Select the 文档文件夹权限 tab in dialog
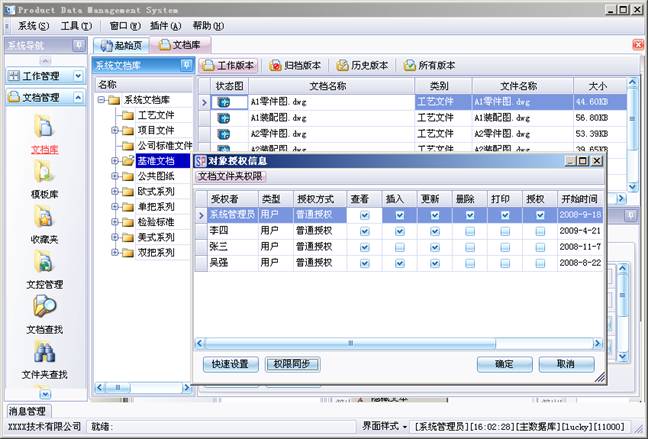648x439 pixels. pyautogui.click(x=230, y=177)
